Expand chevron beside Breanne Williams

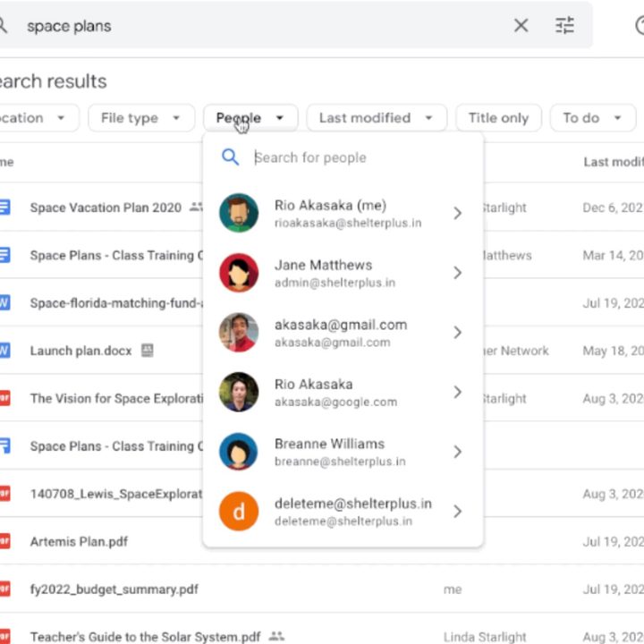click(x=458, y=452)
